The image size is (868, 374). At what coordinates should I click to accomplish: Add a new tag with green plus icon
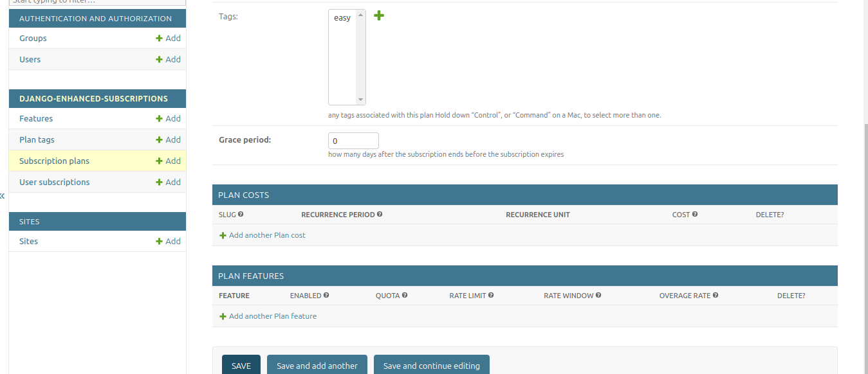point(379,15)
